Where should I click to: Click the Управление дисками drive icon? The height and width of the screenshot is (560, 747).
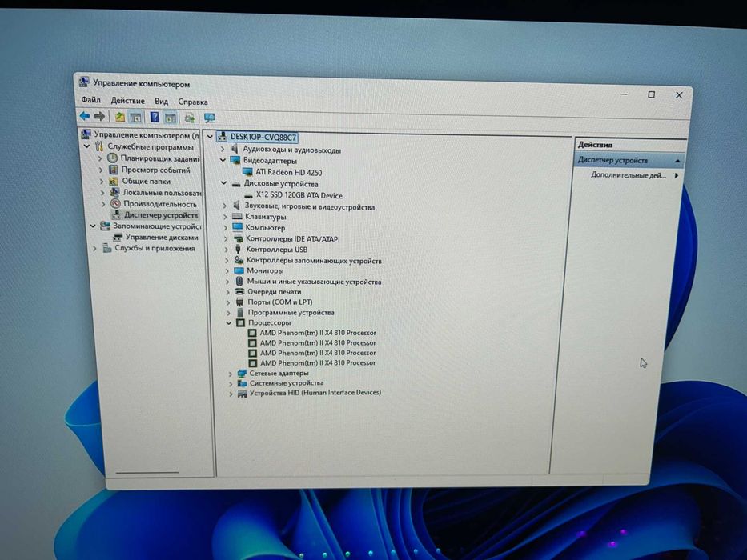pos(117,237)
